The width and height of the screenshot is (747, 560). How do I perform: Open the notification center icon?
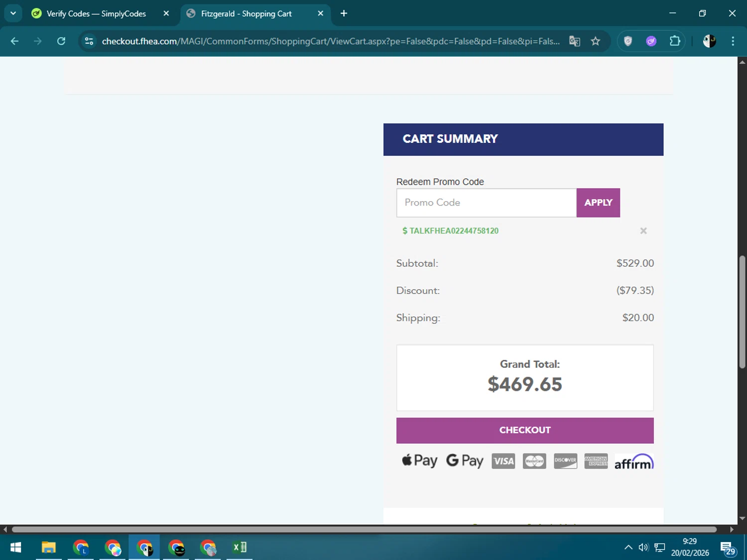pos(728,548)
